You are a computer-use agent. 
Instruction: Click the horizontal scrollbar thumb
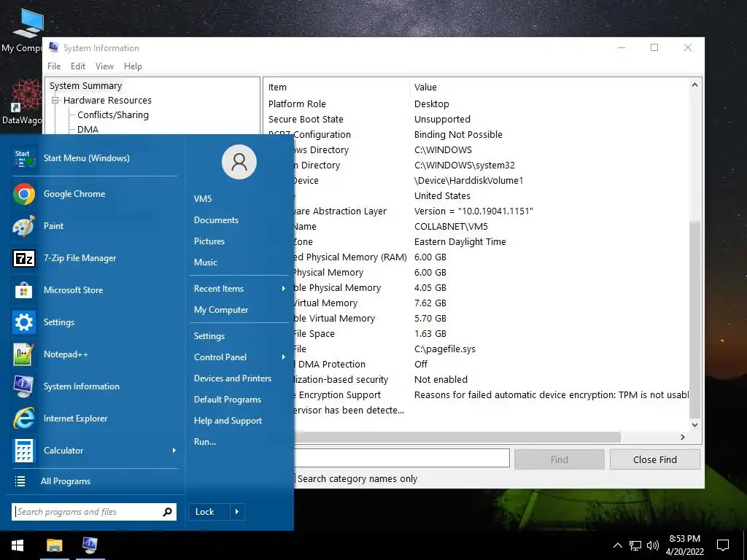point(457,437)
